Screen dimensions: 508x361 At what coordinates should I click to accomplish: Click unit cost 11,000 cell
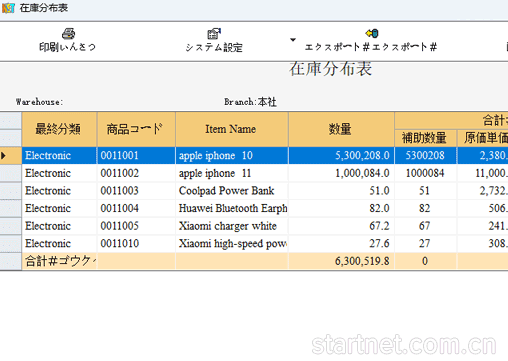483,173
